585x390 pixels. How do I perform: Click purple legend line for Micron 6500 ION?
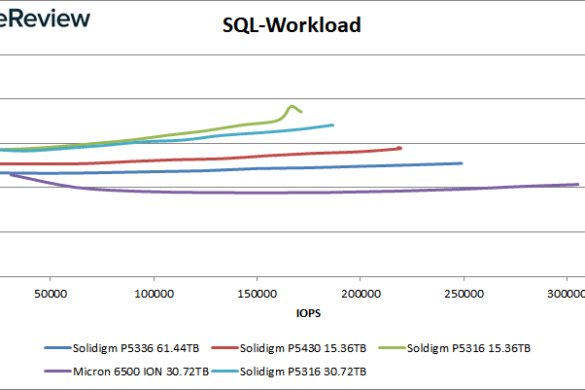(x=58, y=371)
